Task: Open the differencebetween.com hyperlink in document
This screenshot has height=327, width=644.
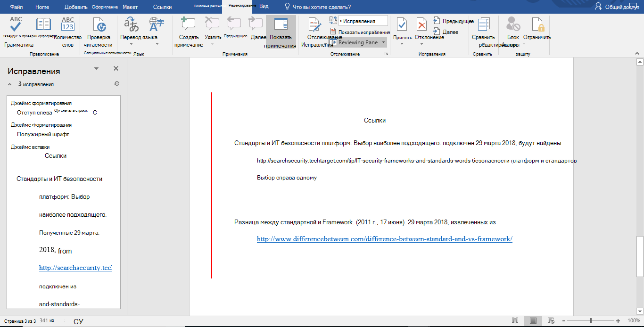Action: click(x=384, y=239)
